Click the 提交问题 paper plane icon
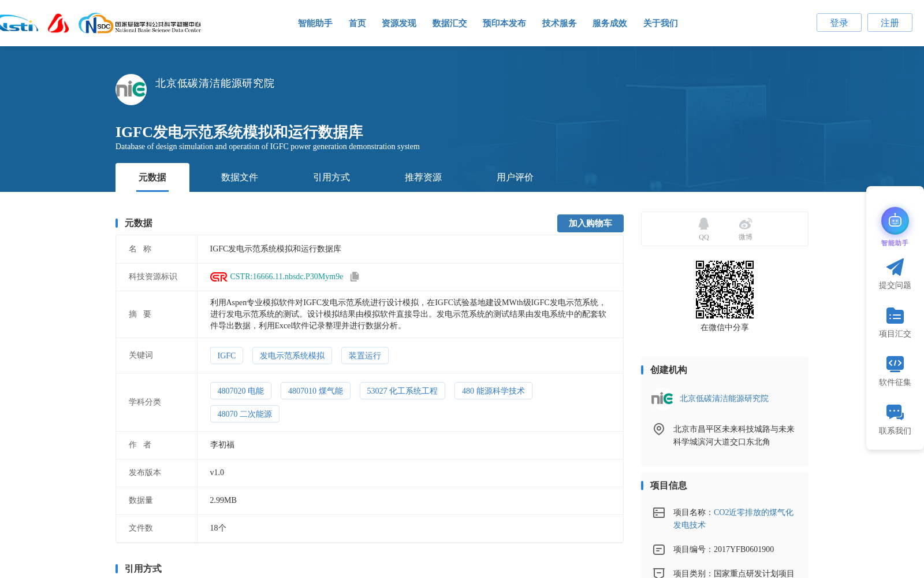Screen dimensions: 924x578 click(x=895, y=267)
